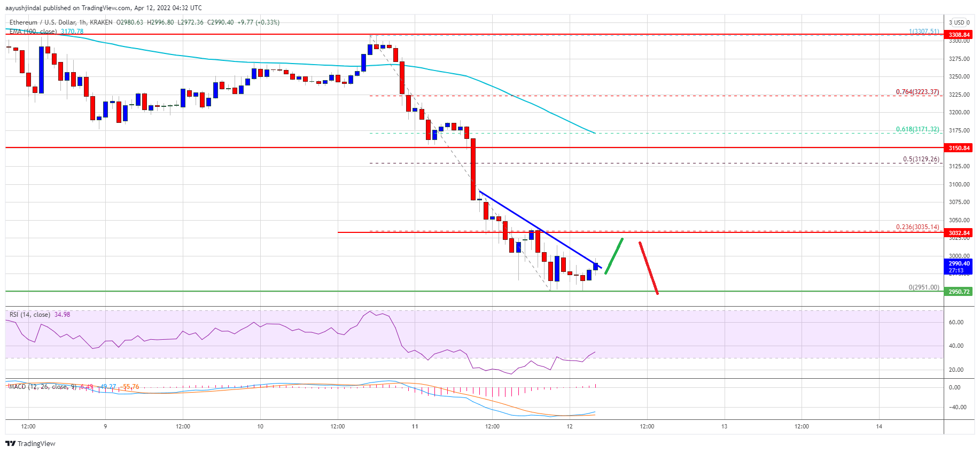
Task: Click the blue descending trend line
Action: click(x=540, y=229)
